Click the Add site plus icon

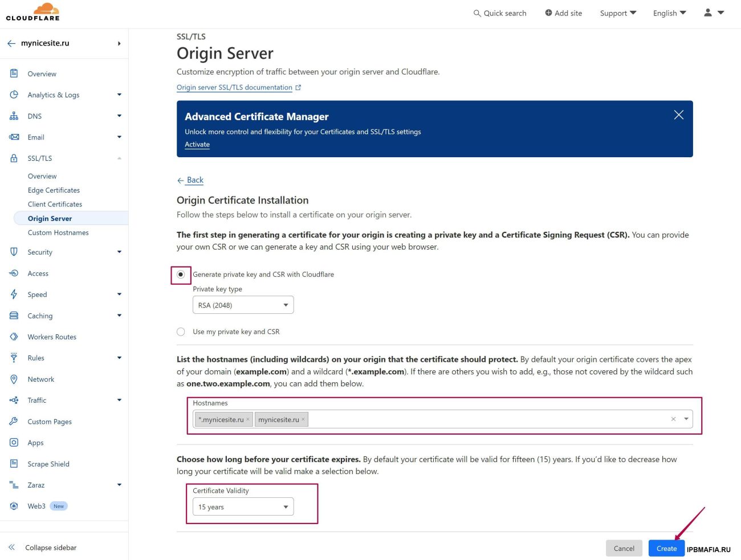tap(548, 13)
